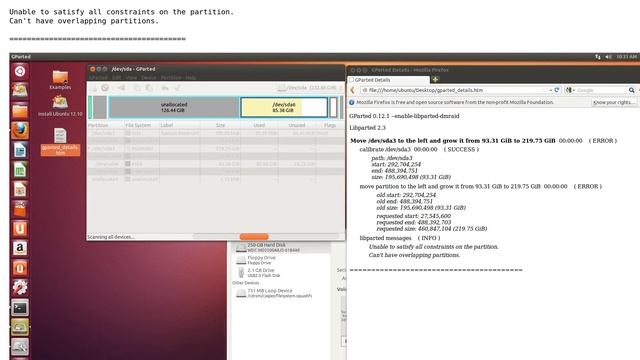Click GParted's Copy partition toolbar icon
The width and height of the screenshot is (640, 360).
tap(138, 88)
